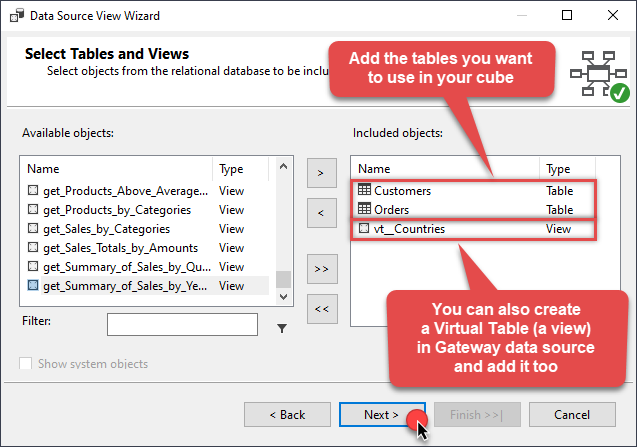This screenshot has width=637, height=447.
Task: Select the Orders table icon
Action: click(x=365, y=210)
